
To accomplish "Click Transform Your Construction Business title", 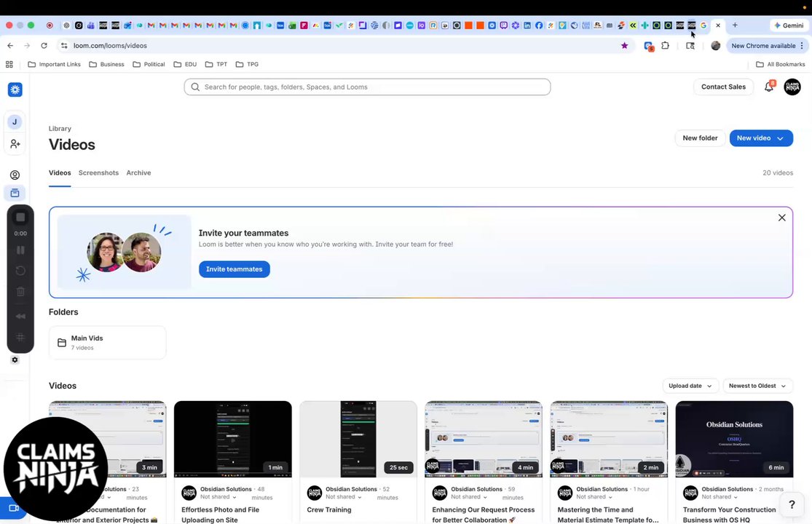I will (729, 515).
